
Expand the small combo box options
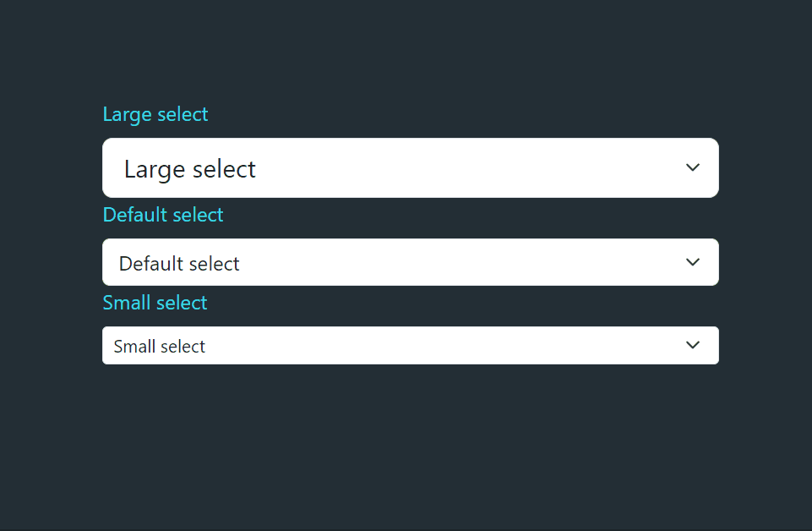click(410, 345)
